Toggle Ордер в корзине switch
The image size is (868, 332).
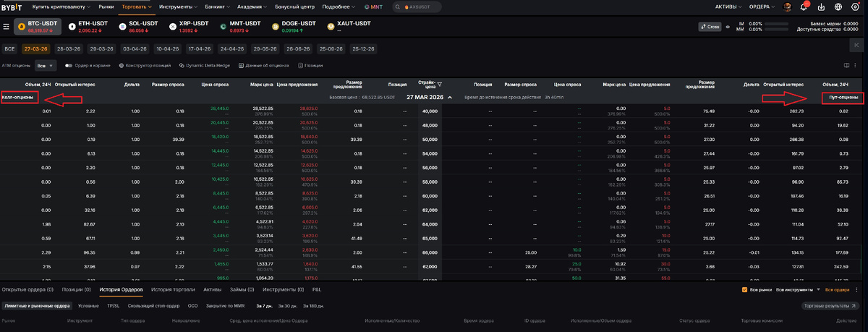[68, 65]
